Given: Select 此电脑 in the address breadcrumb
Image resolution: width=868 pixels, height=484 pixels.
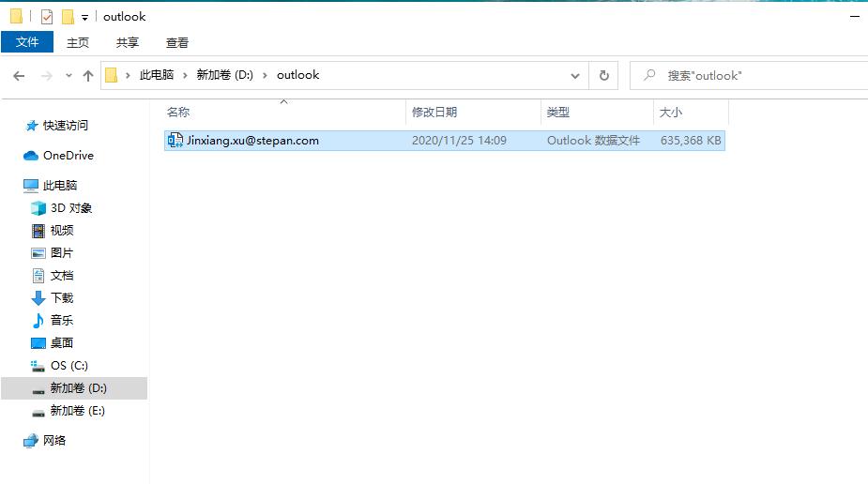Looking at the screenshot, I should click(x=157, y=75).
